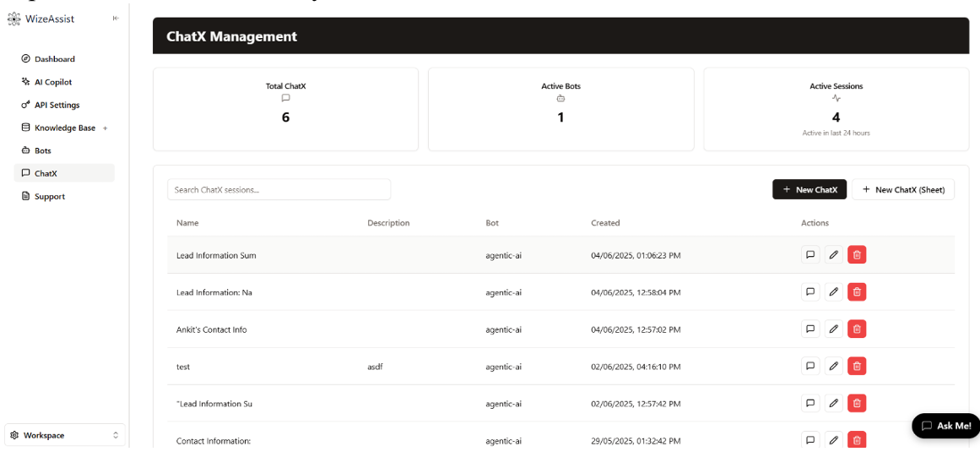Open chat for Lead Information Sum row
This screenshot has width=980, height=468.
[x=810, y=255]
